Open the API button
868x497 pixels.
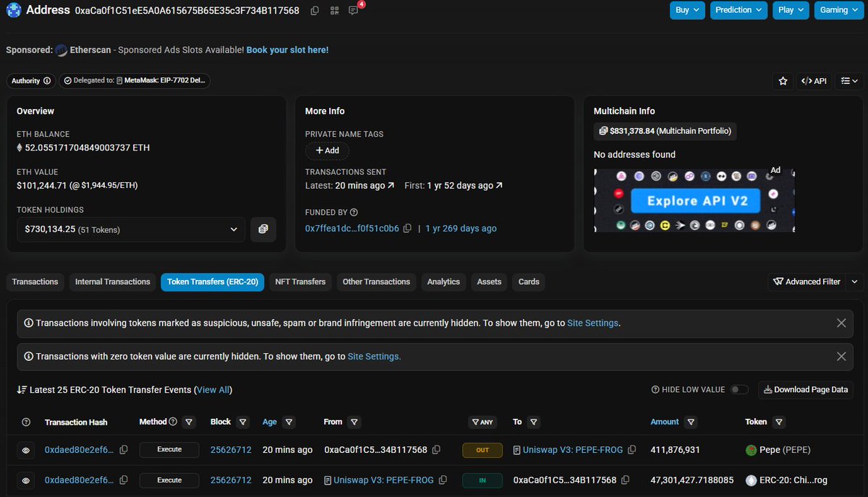click(814, 81)
